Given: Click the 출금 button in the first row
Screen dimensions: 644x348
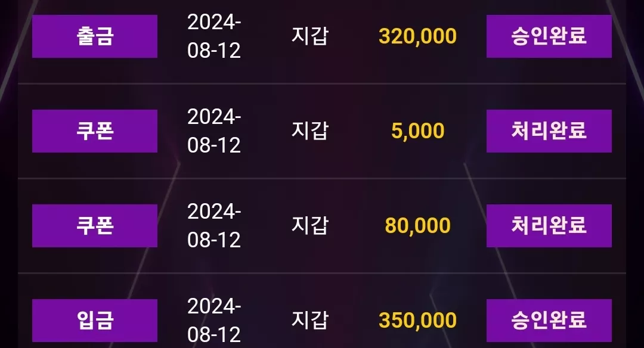Looking at the screenshot, I should 94,36.
